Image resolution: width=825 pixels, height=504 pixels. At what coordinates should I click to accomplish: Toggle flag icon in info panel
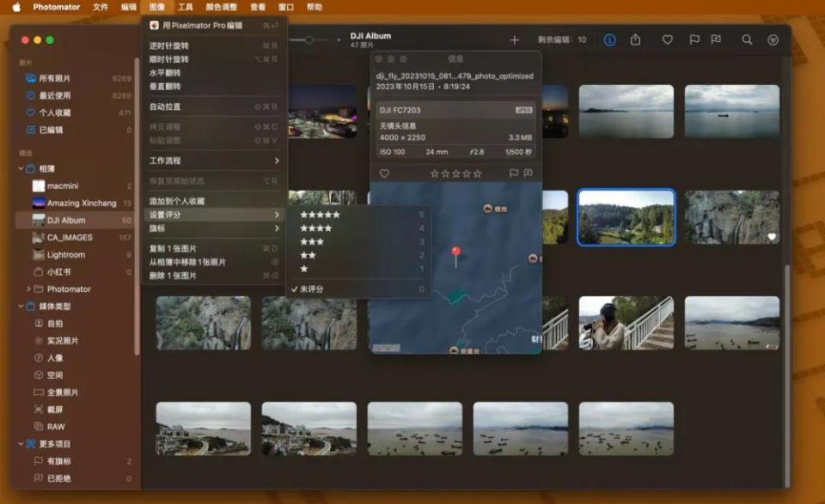(x=514, y=173)
